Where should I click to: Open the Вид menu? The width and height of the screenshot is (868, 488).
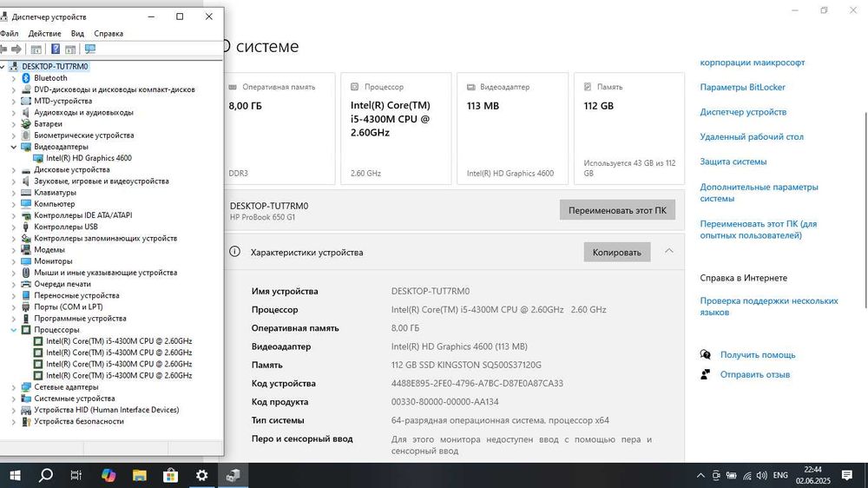click(x=77, y=33)
